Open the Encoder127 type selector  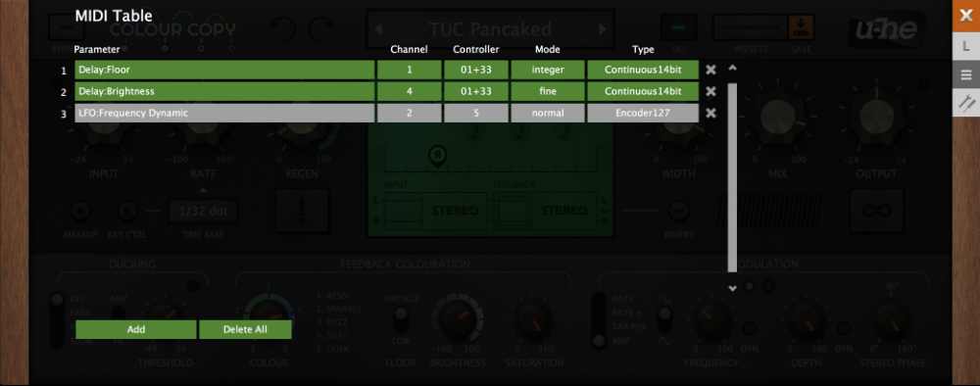pyautogui.click(x=643, y=113)
